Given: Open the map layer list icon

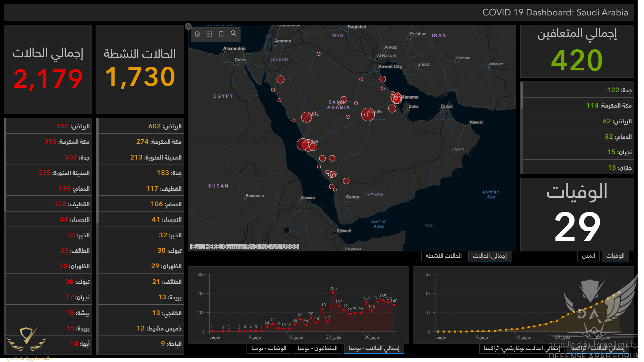Looking at the screenshot, I should (197, 34).
